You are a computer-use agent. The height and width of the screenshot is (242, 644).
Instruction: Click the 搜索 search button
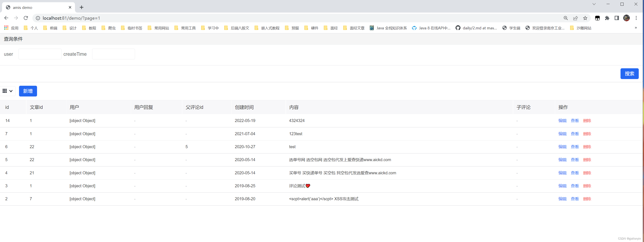pos(629,73)
